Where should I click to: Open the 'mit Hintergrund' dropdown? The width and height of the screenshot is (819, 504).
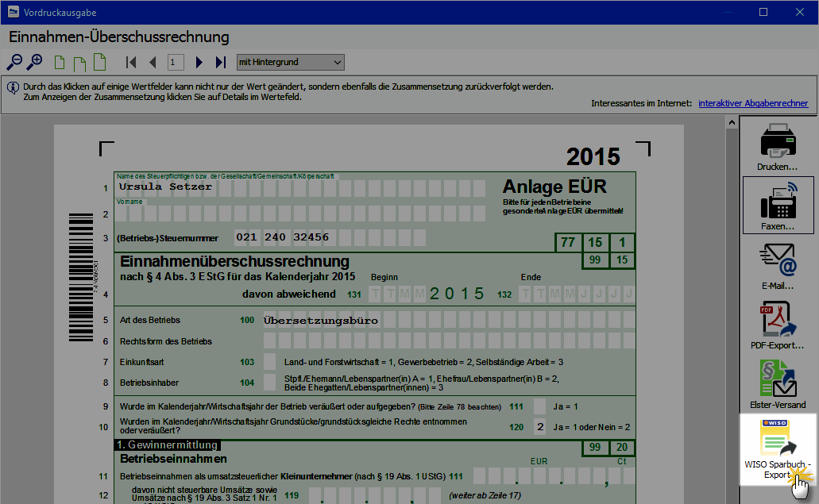(291, 63)
